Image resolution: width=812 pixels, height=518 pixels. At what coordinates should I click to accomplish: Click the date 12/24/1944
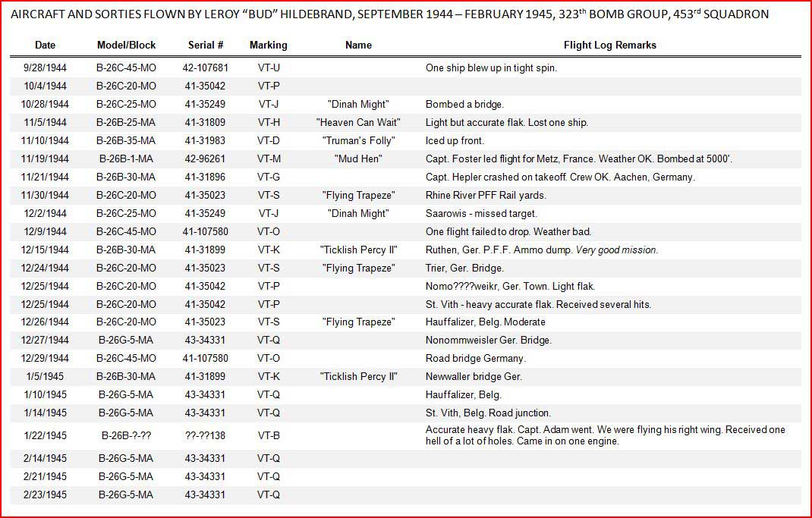(x=45, y=268)
